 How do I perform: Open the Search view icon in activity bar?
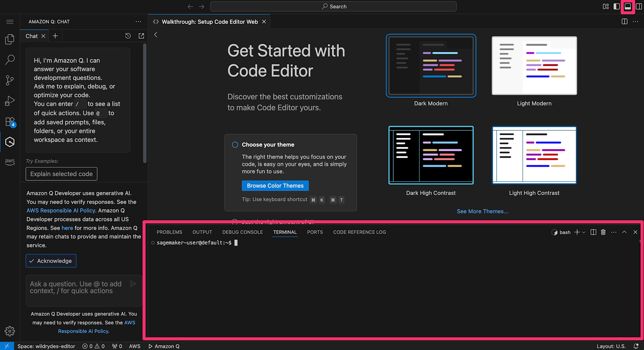pos(10,60)
